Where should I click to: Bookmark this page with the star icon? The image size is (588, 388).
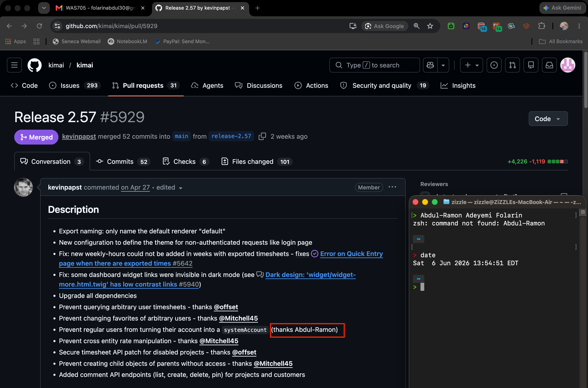(x=430, y=26)
